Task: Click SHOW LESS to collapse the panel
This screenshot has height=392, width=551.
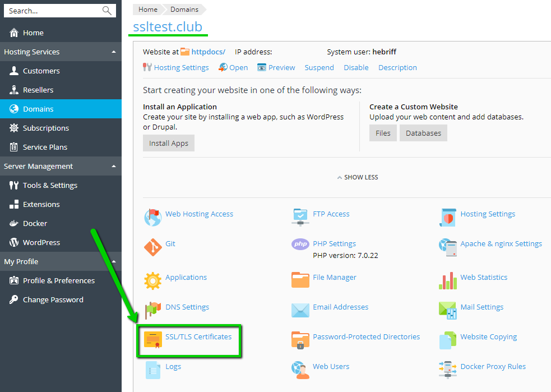Action: pos(357,177)
